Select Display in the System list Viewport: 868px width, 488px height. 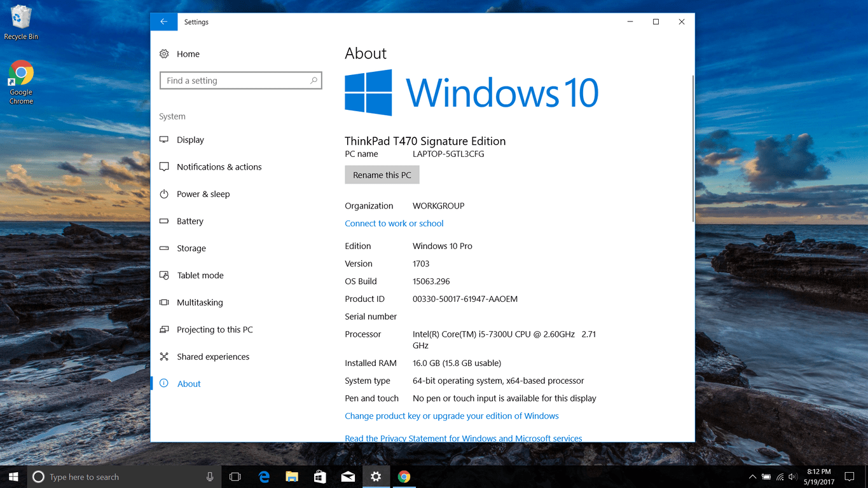coord(191,140)
